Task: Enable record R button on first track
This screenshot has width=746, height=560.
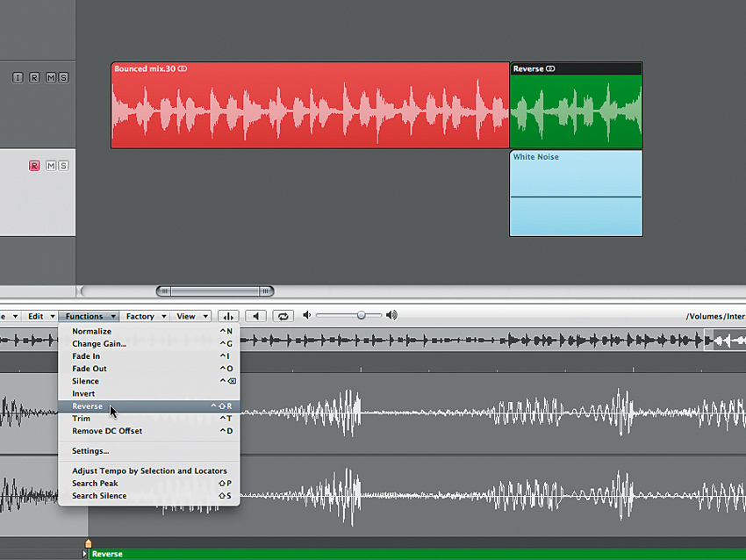Action: (x=34, y=77)
